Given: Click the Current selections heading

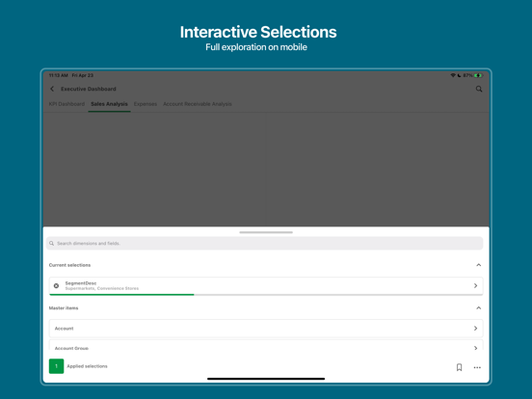Looking at the screenshot, I should pyautogui.click(x=69, y=265).
